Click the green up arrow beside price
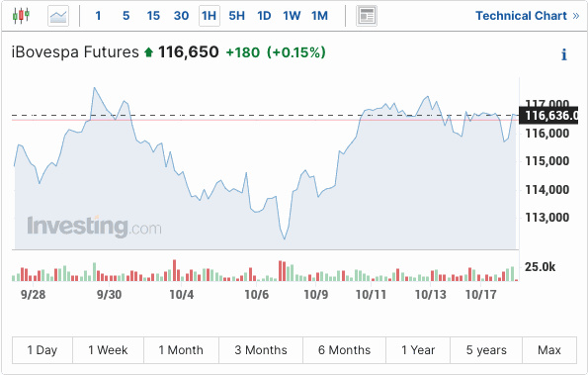 click(149, 52)
